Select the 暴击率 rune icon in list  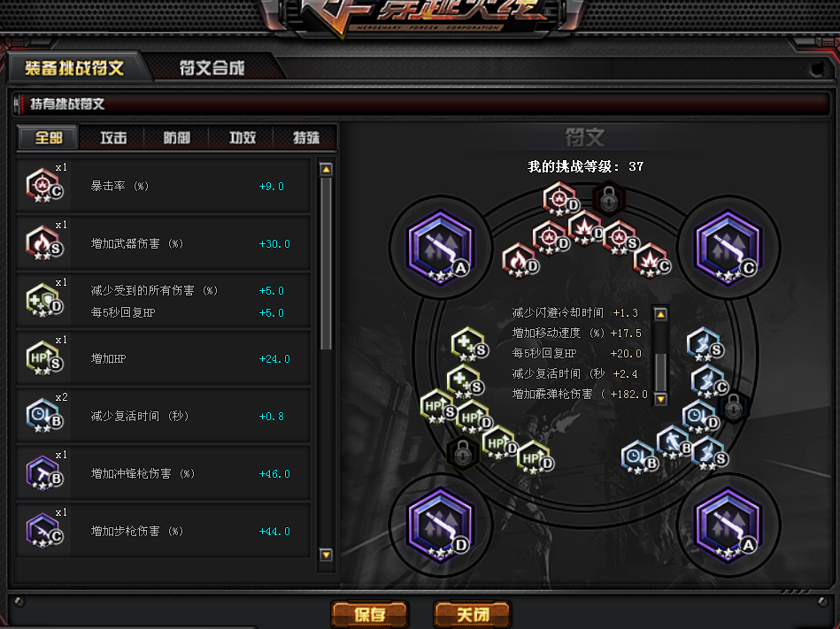[x=44, y=186]
